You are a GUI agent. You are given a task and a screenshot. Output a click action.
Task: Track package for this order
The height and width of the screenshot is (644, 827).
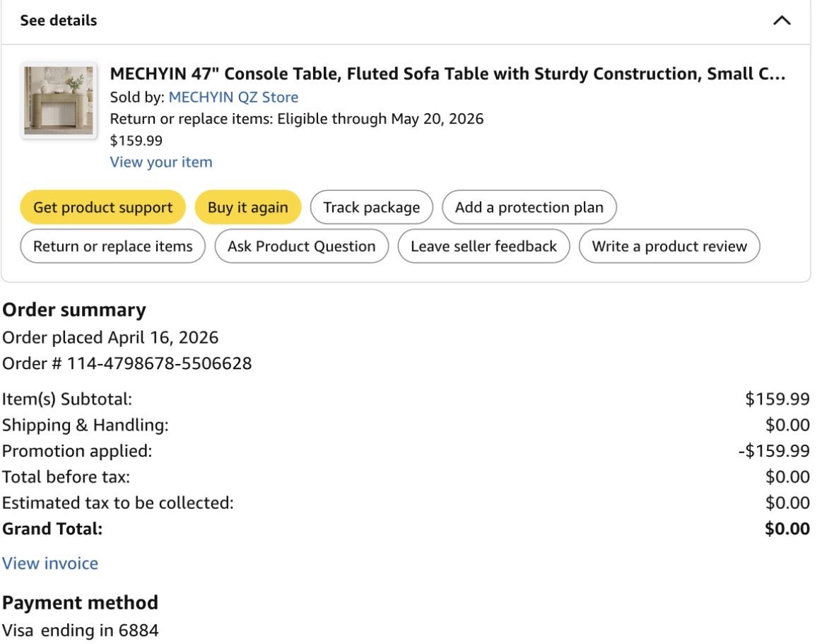tap(371, 208)
